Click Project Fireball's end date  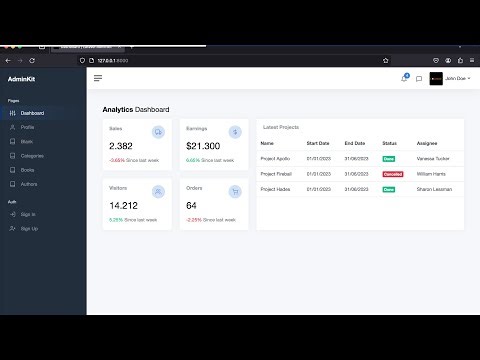tap(356, 174)
